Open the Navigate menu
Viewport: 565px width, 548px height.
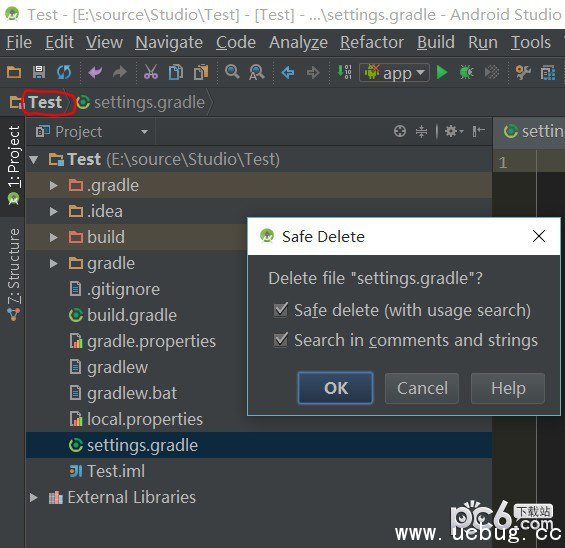(x=169, y=43)
